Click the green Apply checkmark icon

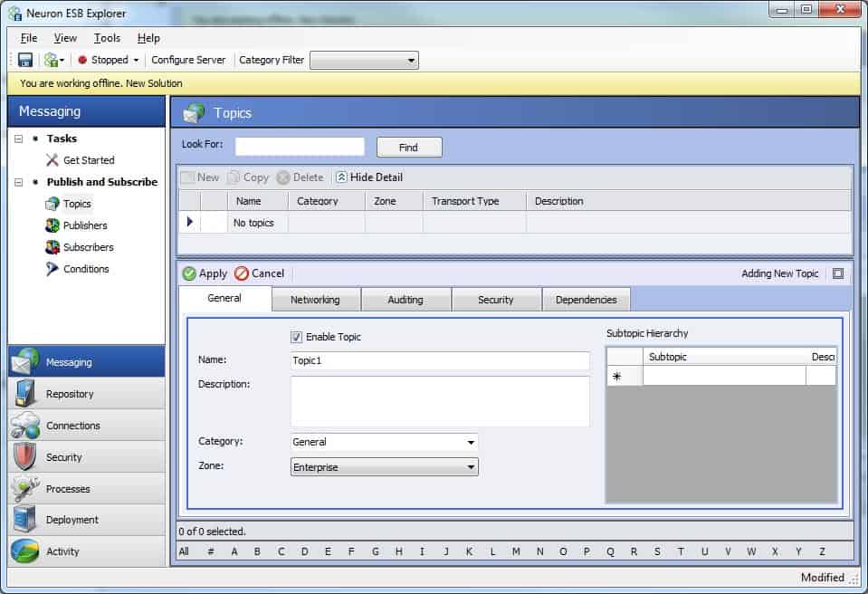tap(189, 273)
